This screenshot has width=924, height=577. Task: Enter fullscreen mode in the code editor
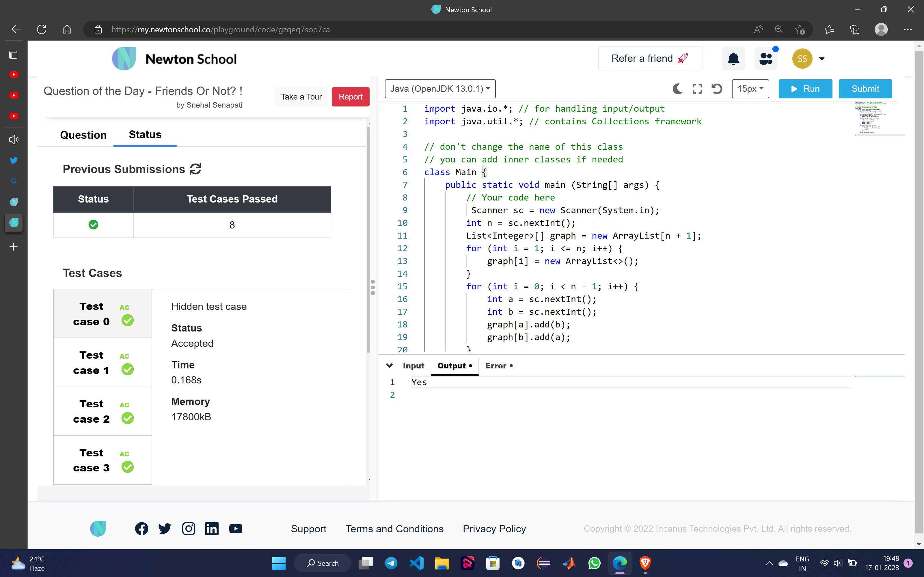[697, 89]
